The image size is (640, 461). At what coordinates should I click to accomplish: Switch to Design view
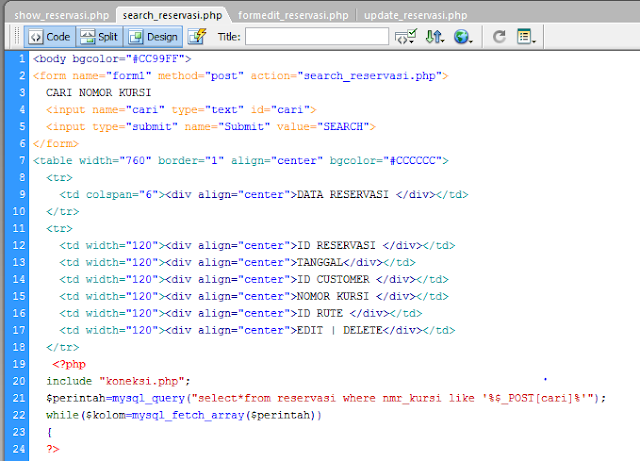153,37
